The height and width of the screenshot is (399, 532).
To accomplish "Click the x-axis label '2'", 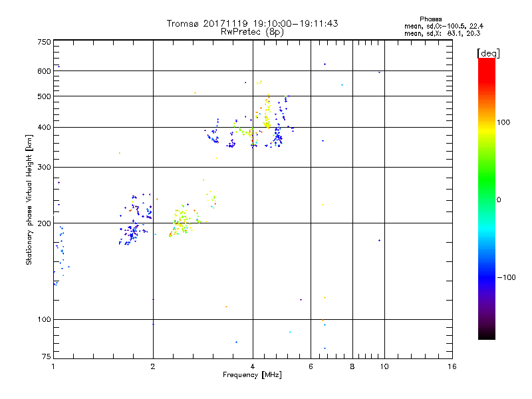I will 153,366.
